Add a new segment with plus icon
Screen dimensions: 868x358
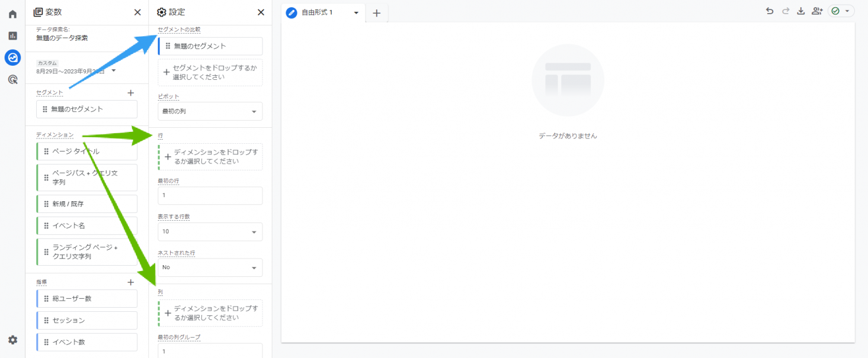131,93
